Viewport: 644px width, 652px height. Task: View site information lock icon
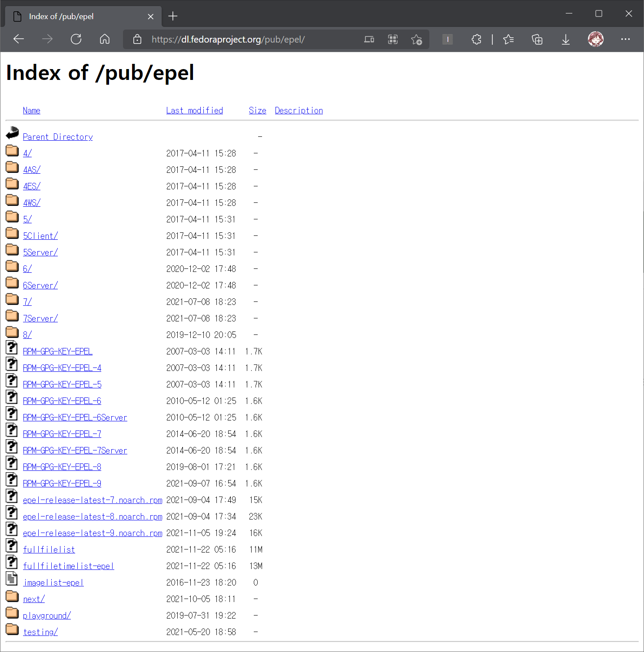pyautogui.click(x=137, y=40)
